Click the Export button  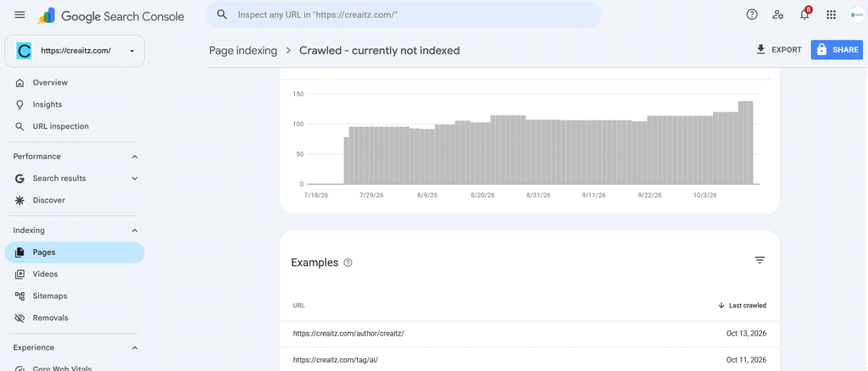tap(779, 50)
